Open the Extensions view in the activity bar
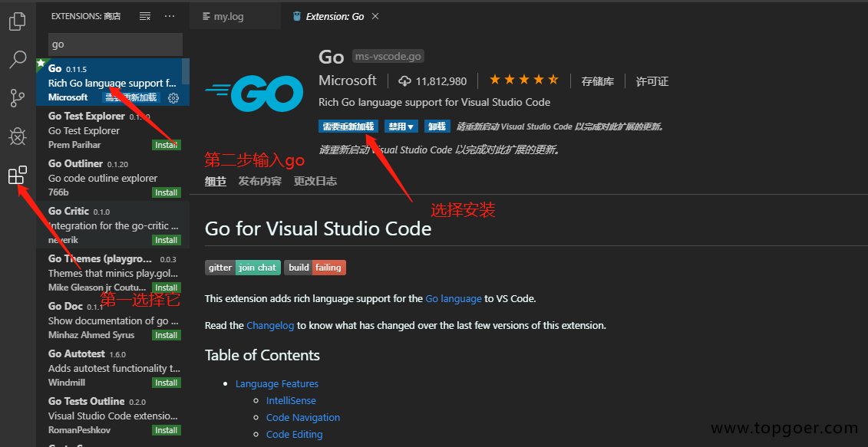The image size is (868, 447). 17,175
